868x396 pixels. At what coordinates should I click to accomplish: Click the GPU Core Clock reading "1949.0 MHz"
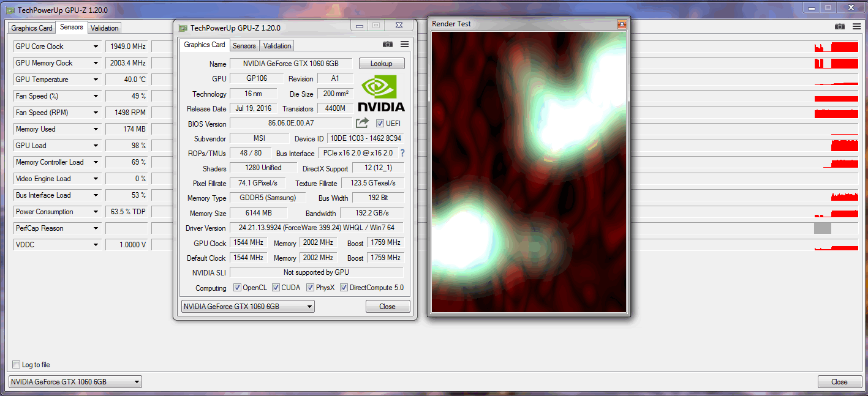coord(127,47)
